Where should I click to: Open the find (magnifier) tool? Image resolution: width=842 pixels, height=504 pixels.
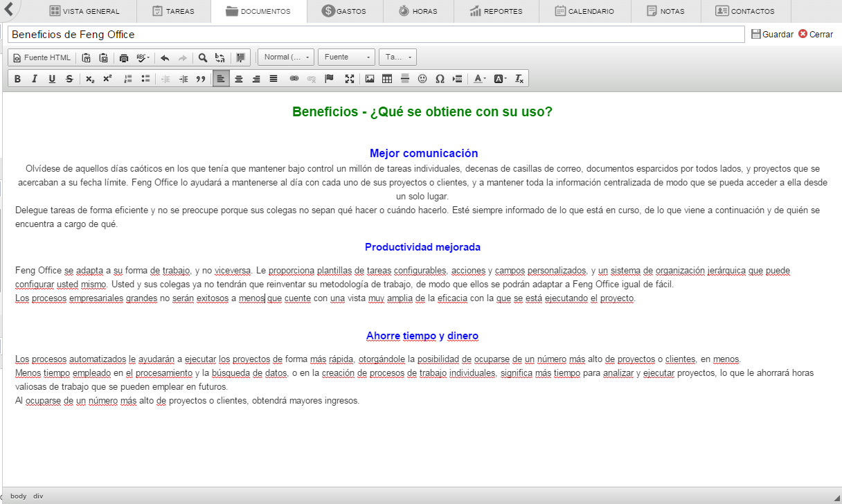[x=203, y=58]
